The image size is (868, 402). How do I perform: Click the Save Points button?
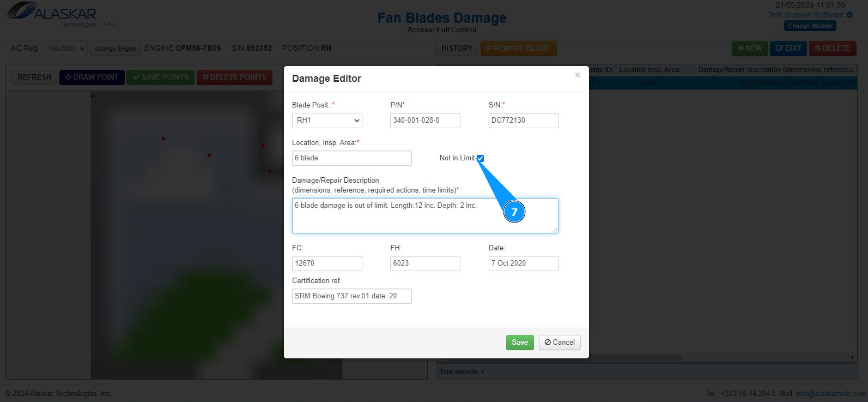click(x=160, y=77)
